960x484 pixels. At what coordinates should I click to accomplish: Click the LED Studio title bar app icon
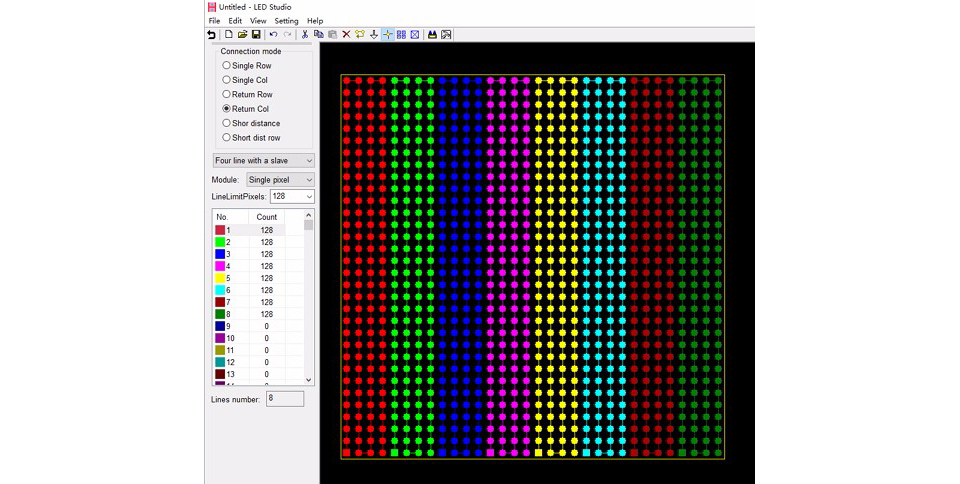(x=212, y=7)
